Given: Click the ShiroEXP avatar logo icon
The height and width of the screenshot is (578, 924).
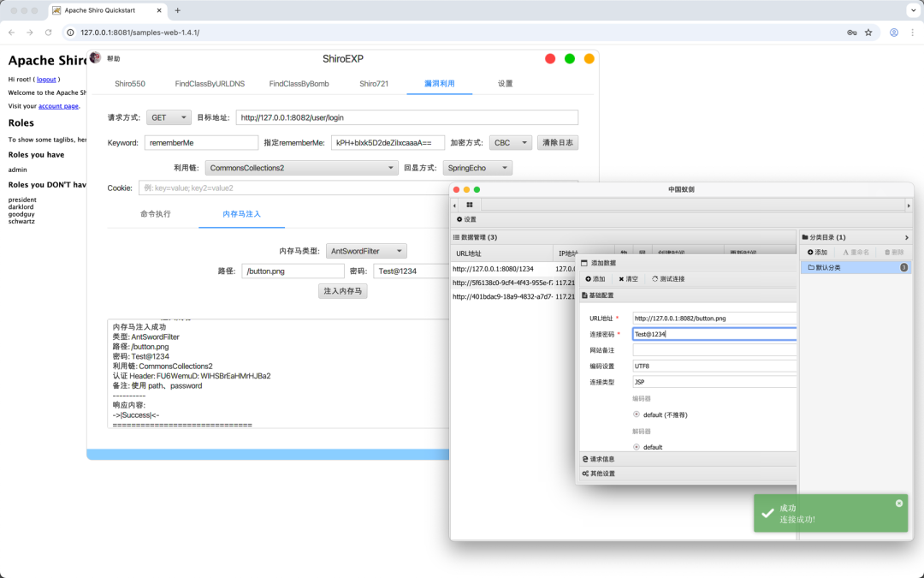Looking at the screenshot, I should [95, 58].
